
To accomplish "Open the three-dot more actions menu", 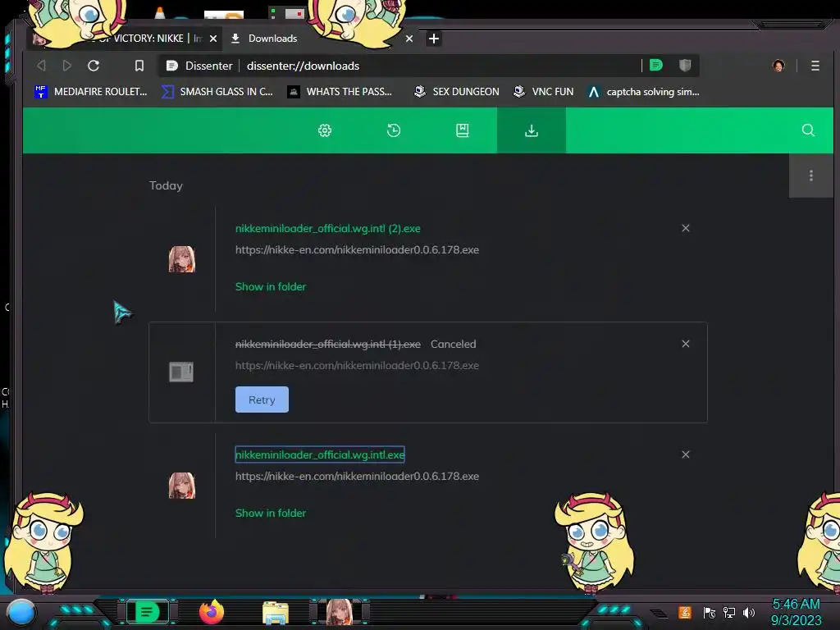I will click(811, 176).
